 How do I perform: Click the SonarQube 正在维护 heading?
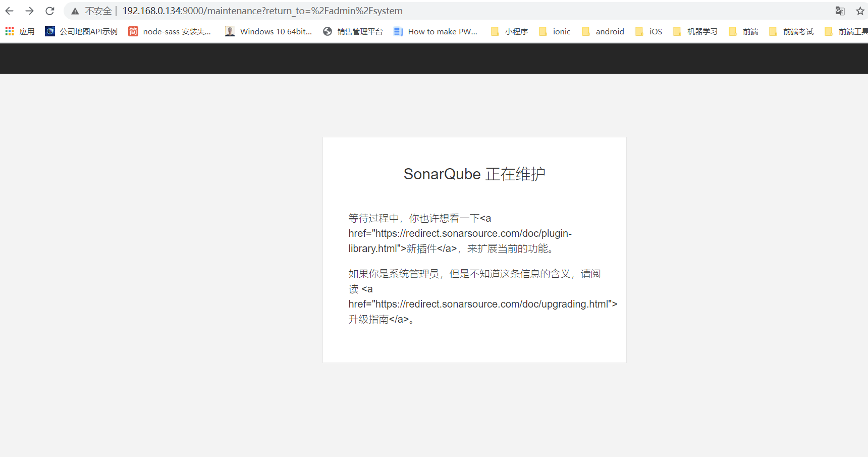(x=474, y=174)
